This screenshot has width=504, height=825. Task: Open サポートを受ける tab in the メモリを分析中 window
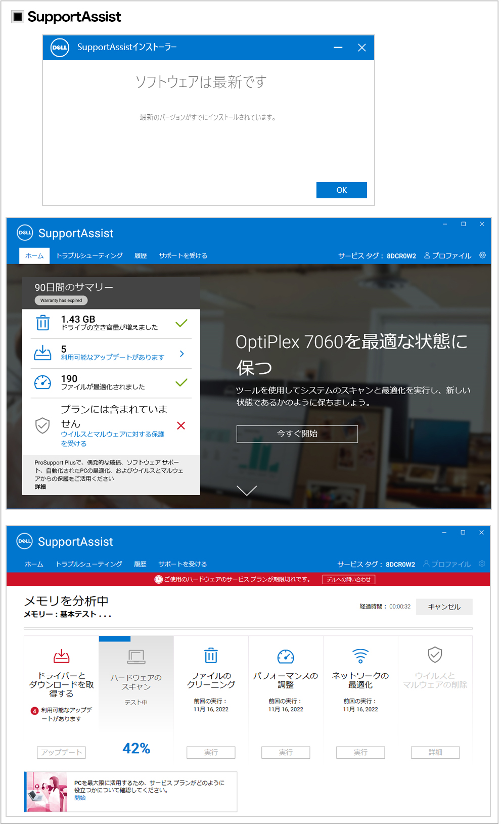pos(182,565)
